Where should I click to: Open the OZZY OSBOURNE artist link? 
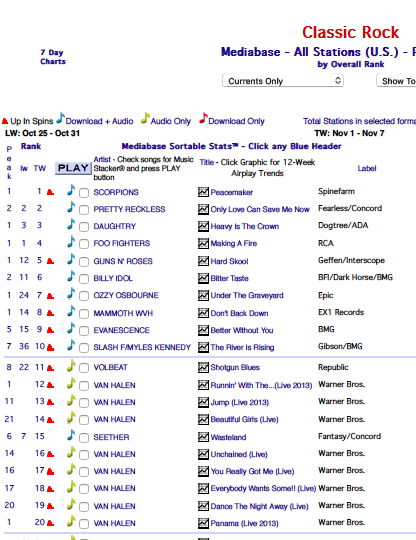click(126, 295)
